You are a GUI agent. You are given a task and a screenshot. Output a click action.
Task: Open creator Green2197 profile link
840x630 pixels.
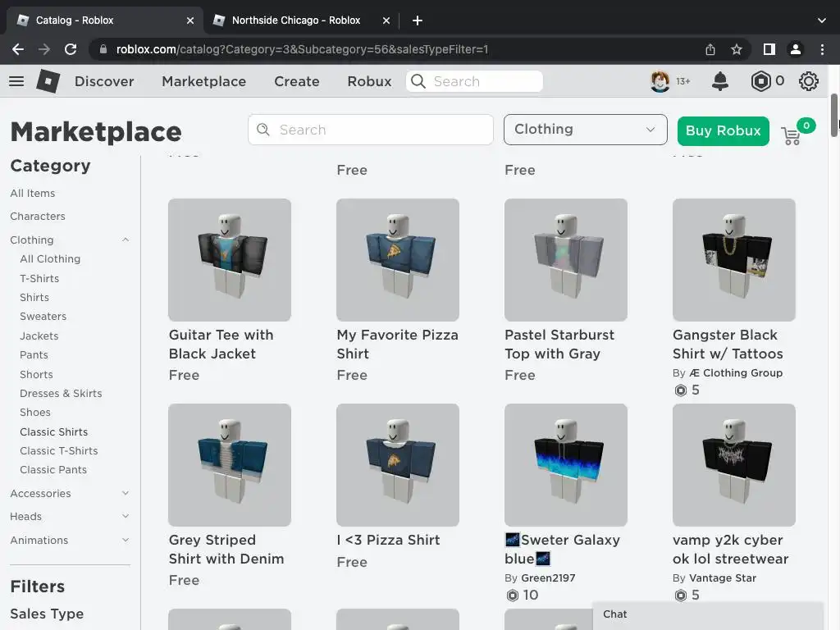(548, 578)
